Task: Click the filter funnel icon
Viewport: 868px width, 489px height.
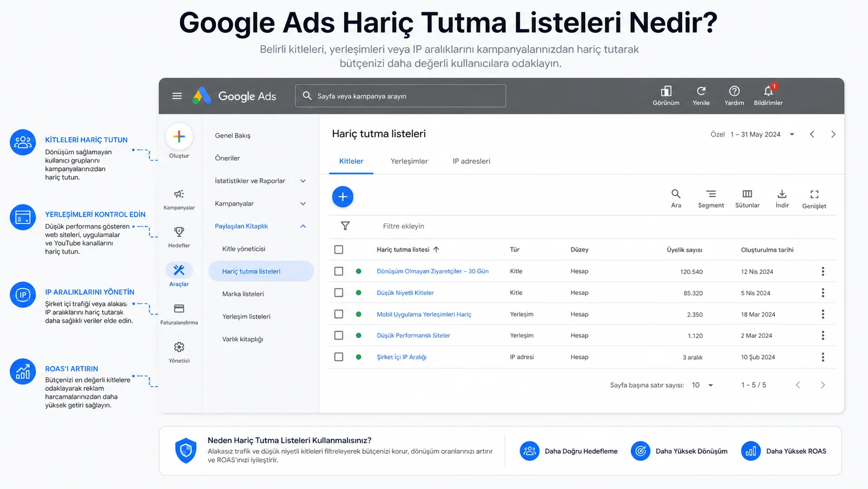Action: pos(345,226)
